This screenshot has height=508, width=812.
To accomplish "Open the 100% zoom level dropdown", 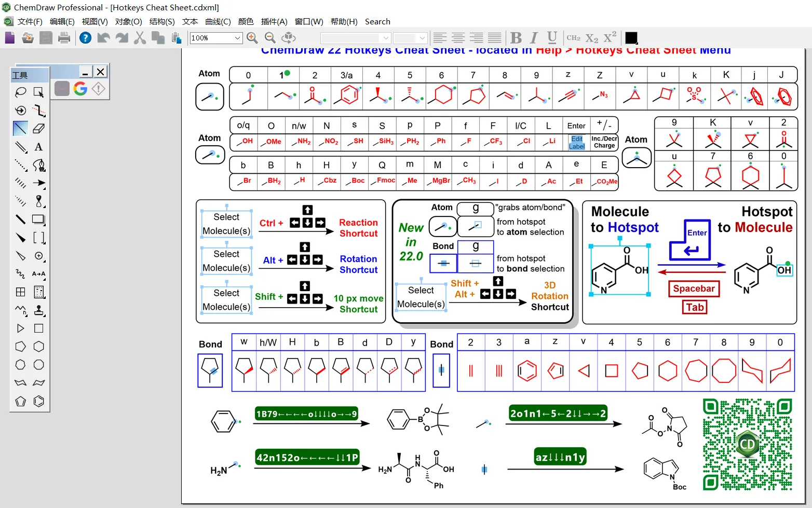I will [x=237, y=38].
